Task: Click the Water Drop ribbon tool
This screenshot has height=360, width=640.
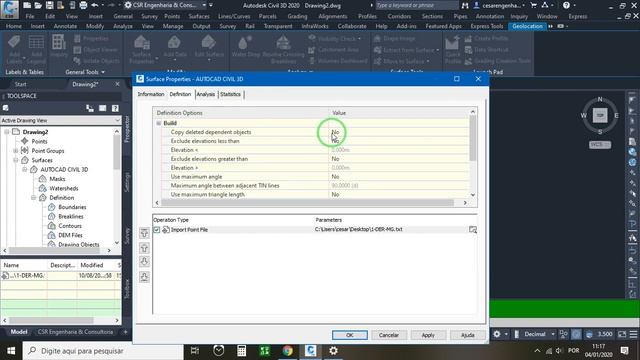Action: pyautogui.click(x=245, y=47)
